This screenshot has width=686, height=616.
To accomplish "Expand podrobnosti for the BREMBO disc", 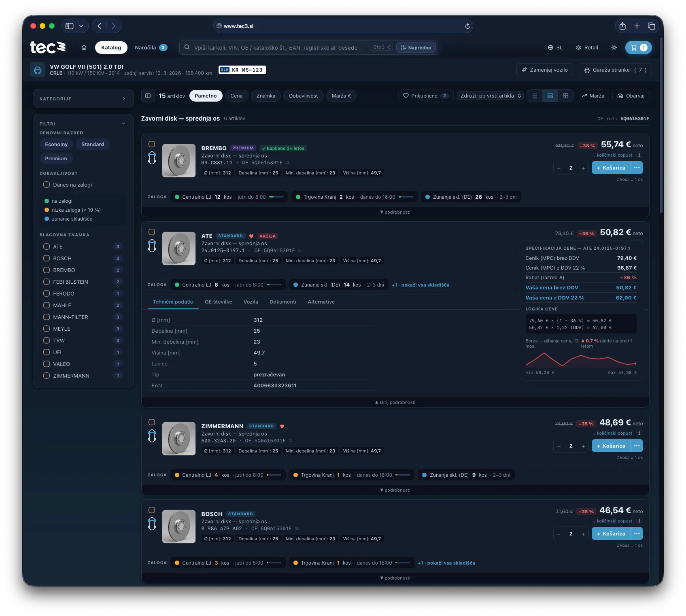I will pyautogui.click(x=395, y=212).
